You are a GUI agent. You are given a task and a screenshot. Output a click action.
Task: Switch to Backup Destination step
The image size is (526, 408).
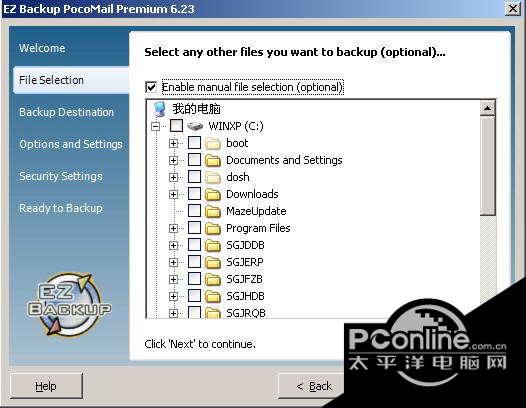(x=66, y=112)
